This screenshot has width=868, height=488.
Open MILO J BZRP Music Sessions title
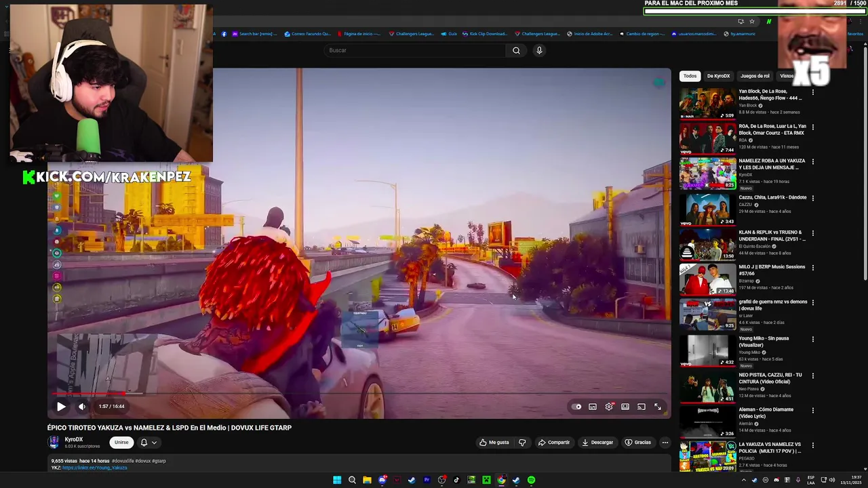coord(772,270)
